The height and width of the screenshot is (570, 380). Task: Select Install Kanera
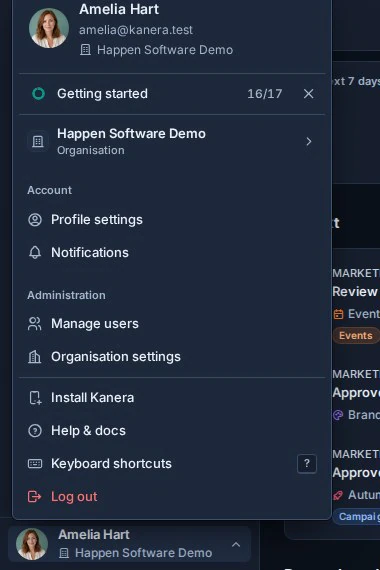point(172,398)
